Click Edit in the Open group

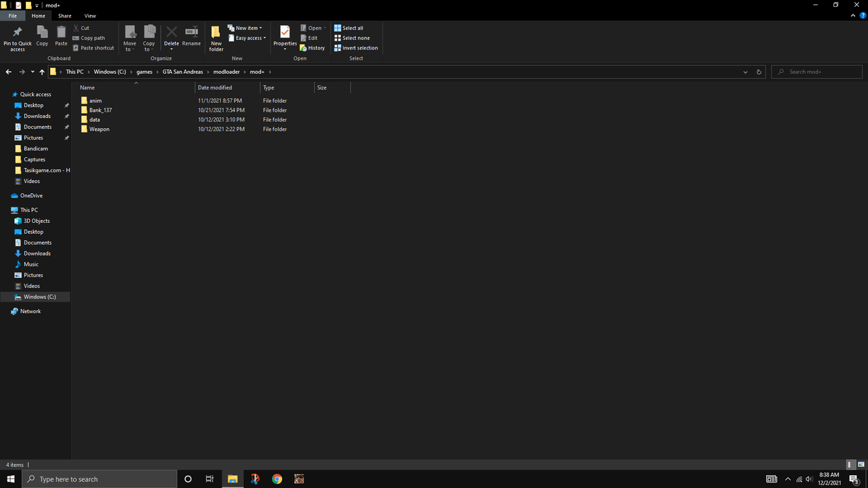click(309, 38)
